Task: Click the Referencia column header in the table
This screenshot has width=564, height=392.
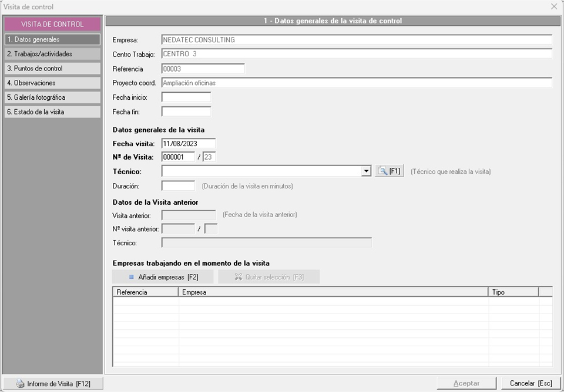Action: click(145, 292)
